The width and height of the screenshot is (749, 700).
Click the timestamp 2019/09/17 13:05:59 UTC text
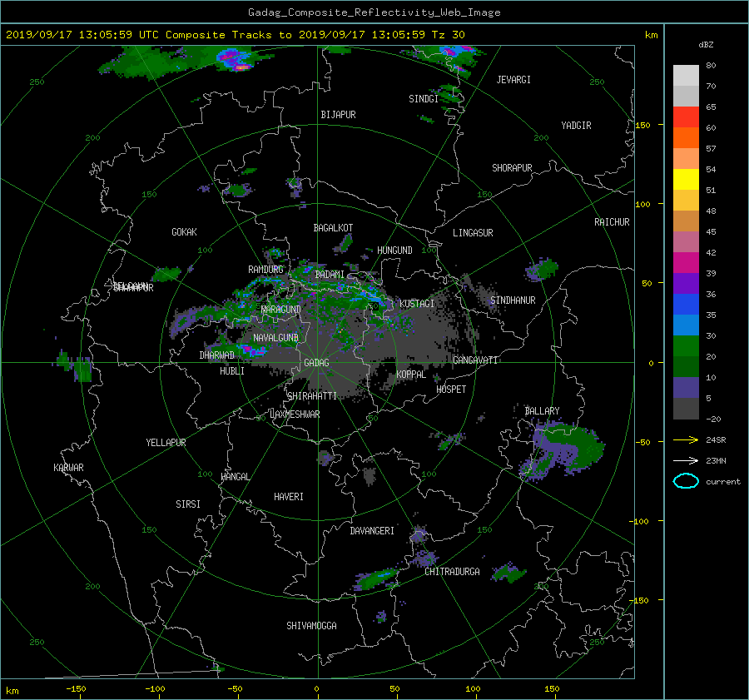[82, 35]
